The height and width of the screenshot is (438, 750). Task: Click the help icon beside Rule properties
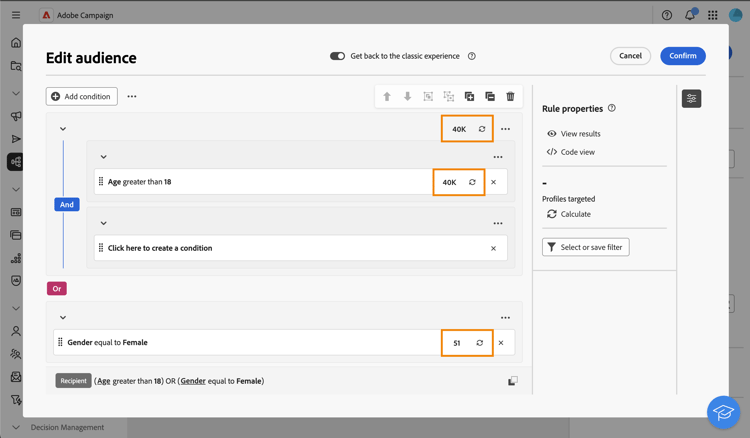[611, 108]
